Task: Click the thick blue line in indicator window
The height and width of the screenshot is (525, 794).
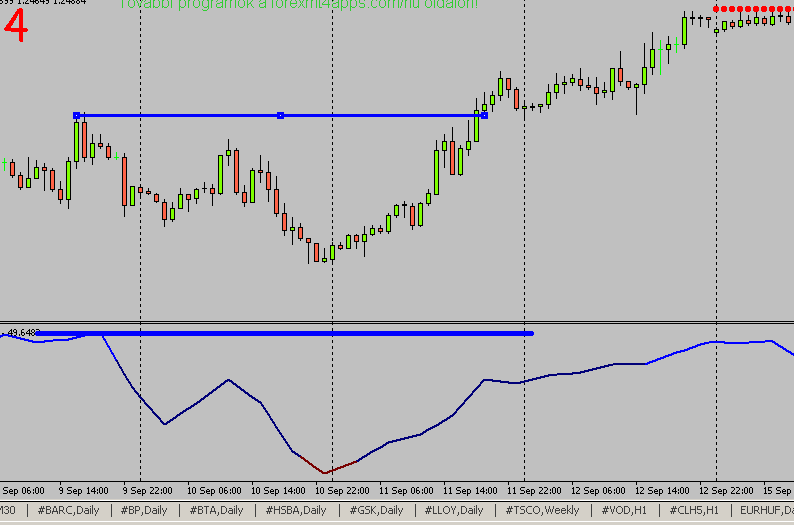Action: (x=285, y=333)
